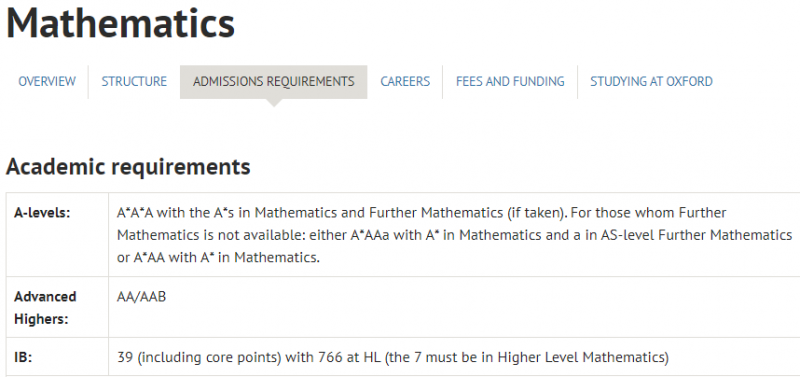The height and width of the screenshot is (377, 800).
Task: View the Studying at Oxford tab
Action: tap(652, 82)
